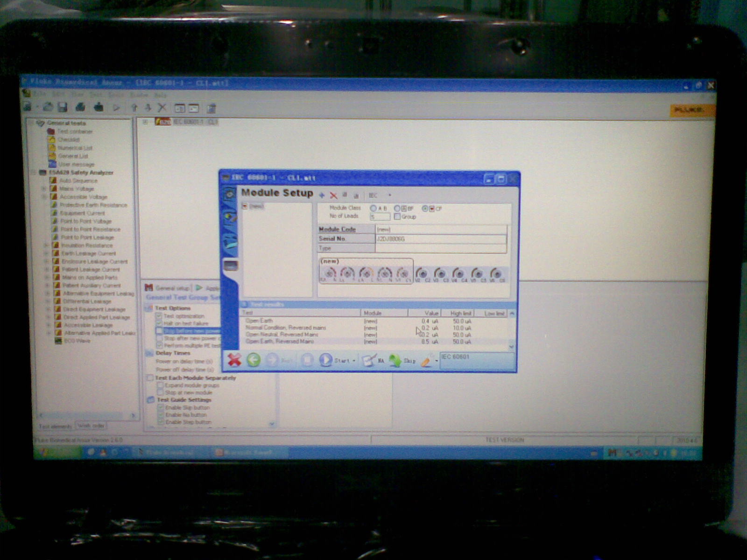Image resolution: width=747 pixels, height=560 pixels.
Task: Tick the Group checkbox
Action: coord(397,217)
